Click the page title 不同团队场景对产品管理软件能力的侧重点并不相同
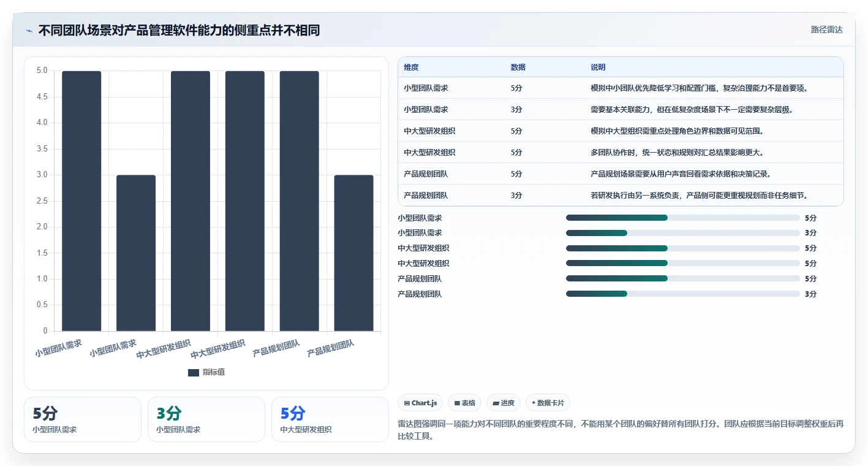The width and height of the screenshot is (868, 466). click(179, 31)
